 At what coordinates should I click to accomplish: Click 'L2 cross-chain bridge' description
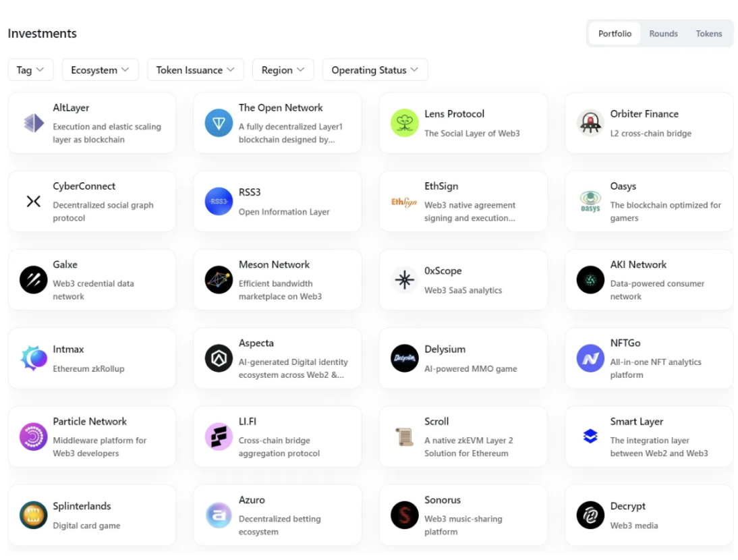pos(650,133)
